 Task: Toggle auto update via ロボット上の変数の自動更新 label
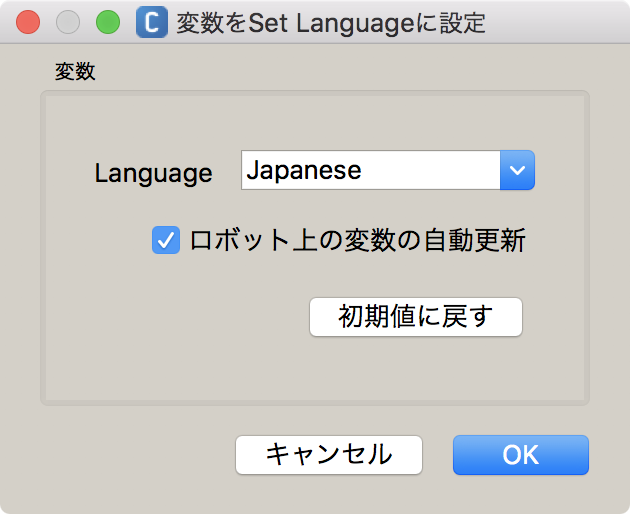(x=358, y=240)
